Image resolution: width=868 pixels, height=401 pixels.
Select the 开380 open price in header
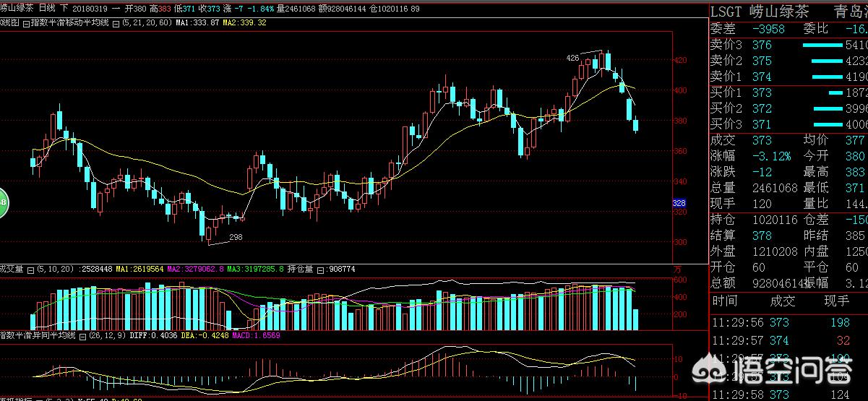click(x=137, y=8)
